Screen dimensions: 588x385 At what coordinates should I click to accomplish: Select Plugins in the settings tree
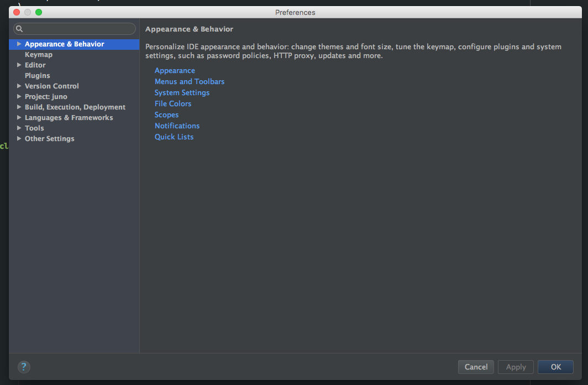(x=37, y=75)
